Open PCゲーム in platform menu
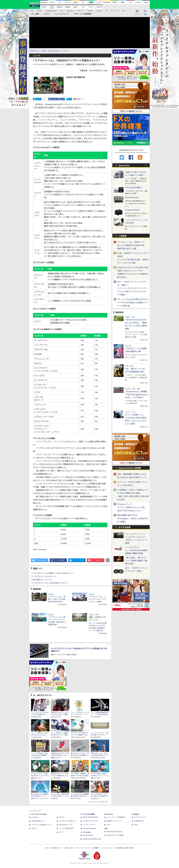The height and width of the screenshot is (868, 179). (x=80, y=11)
